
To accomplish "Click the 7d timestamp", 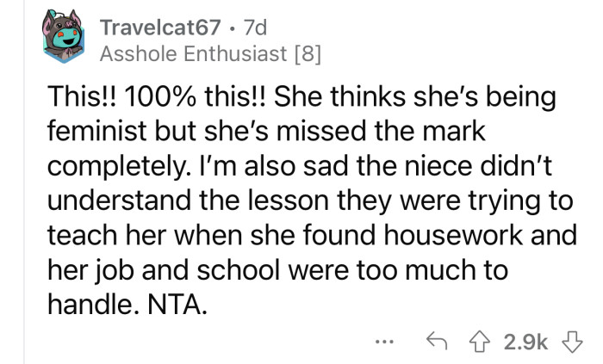I will pos(257,30).
